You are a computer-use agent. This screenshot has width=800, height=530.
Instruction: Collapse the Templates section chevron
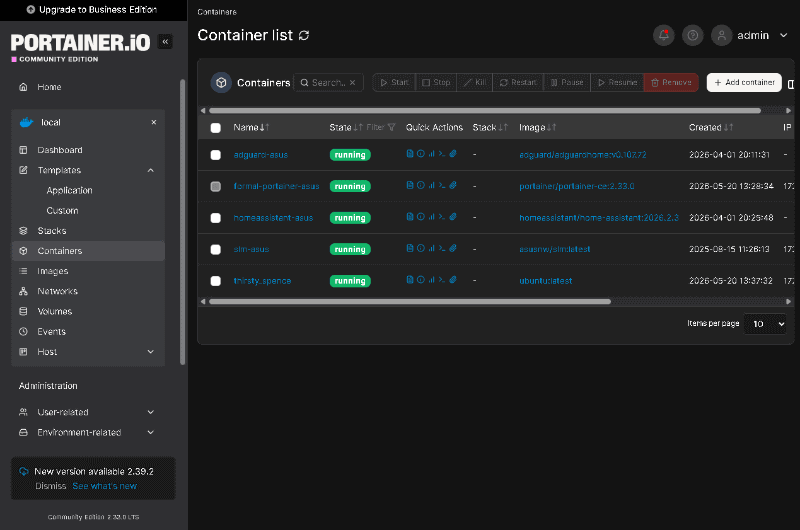[151, 170]
